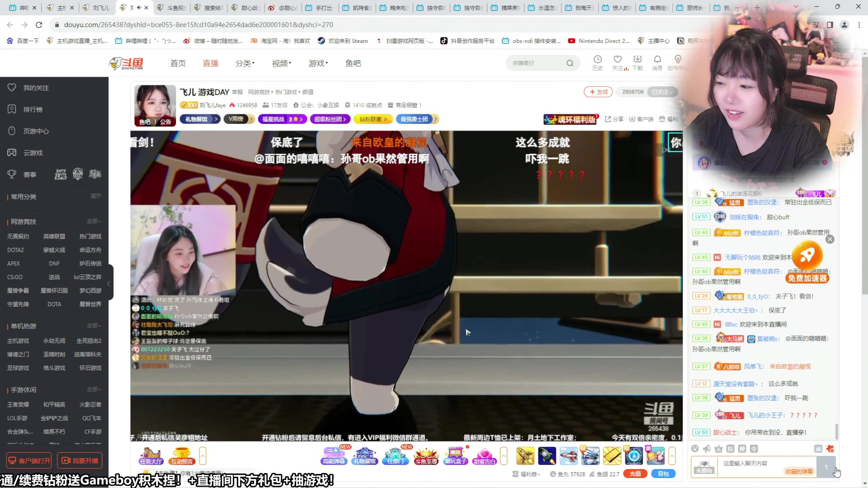Collapse the left sidebar with arrow handle

(109, 283)
